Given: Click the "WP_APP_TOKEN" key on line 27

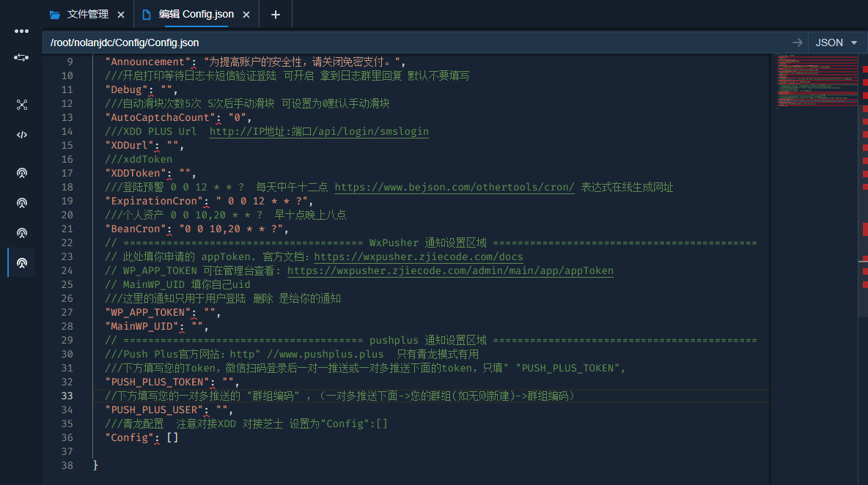Looking at the screenshot, I should (x=148, y=312).
